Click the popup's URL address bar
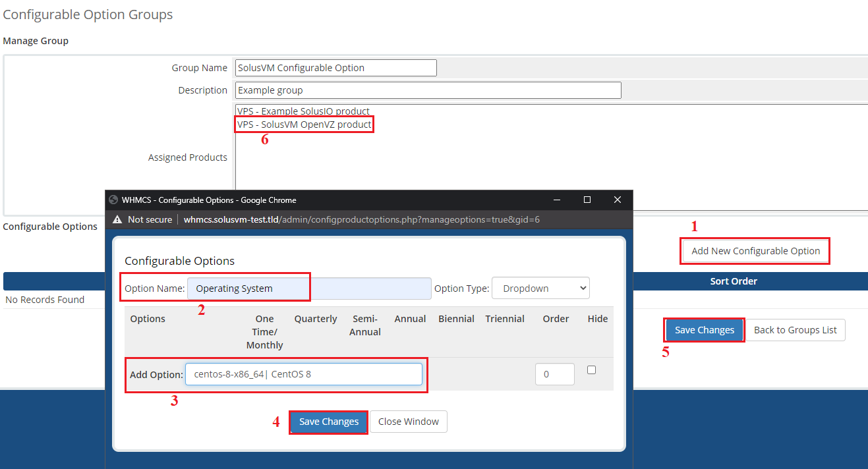This screenshot has height=469, width=868. coord(361,220)
